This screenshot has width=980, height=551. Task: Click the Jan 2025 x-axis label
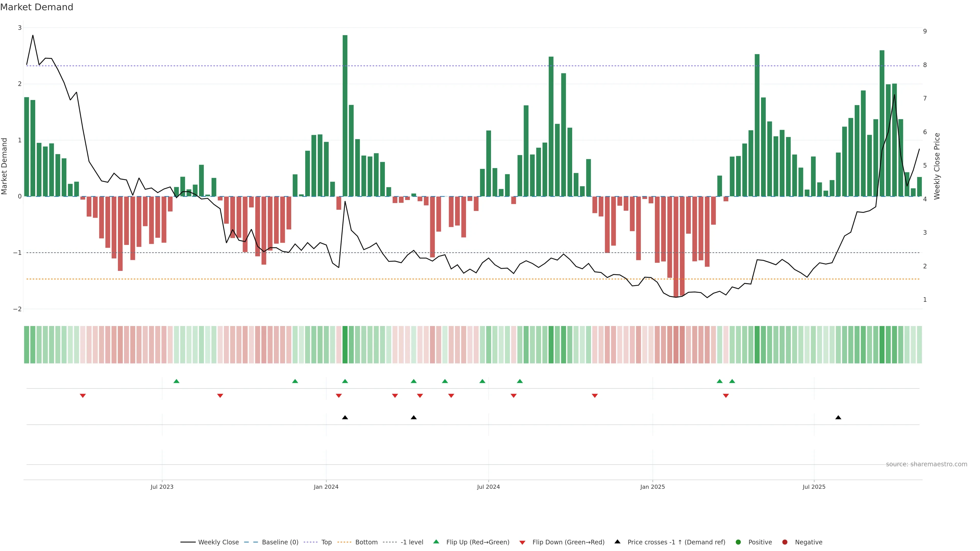[x=653, y=487]
